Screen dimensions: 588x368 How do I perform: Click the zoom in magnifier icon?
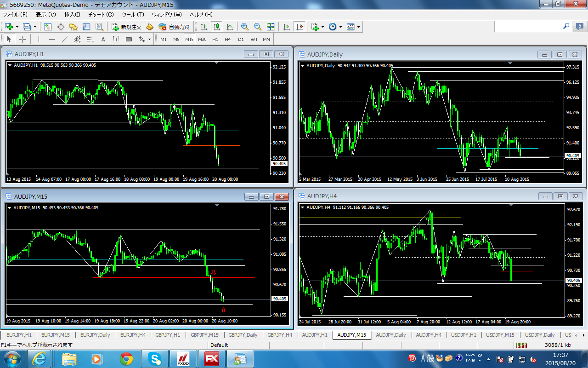(244, 27)
